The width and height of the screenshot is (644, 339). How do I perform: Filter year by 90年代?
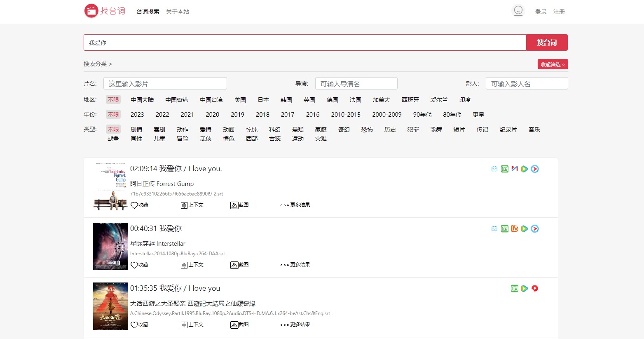pyautogui.click(x=422, y=115)
